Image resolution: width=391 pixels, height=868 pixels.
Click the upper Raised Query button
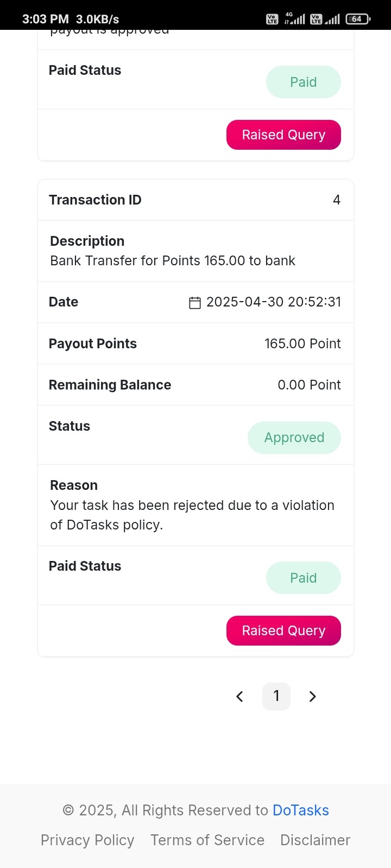click(283, 135)
